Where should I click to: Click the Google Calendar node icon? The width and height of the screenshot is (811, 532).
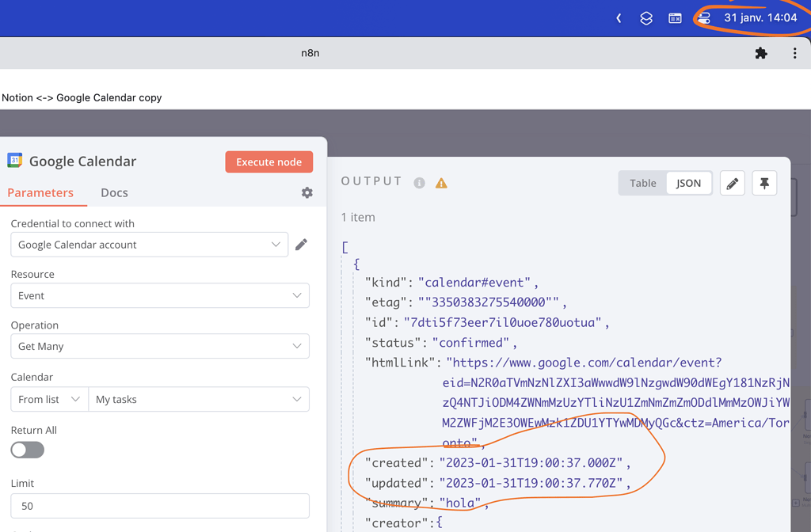pos(13,161)
